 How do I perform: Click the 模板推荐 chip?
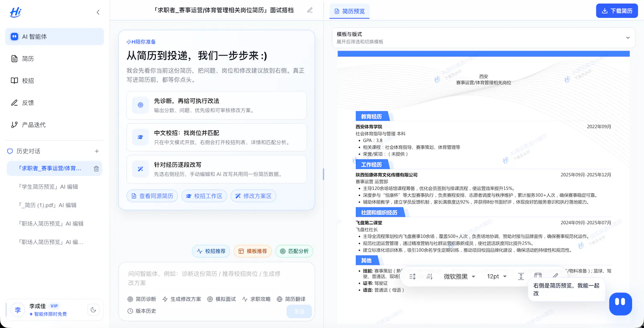point(253,251)
